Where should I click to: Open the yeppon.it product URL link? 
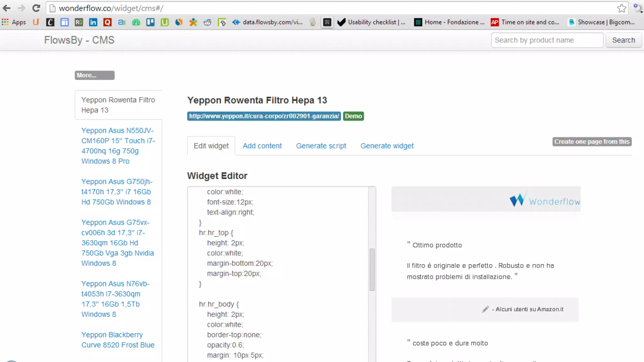(264, 116)
